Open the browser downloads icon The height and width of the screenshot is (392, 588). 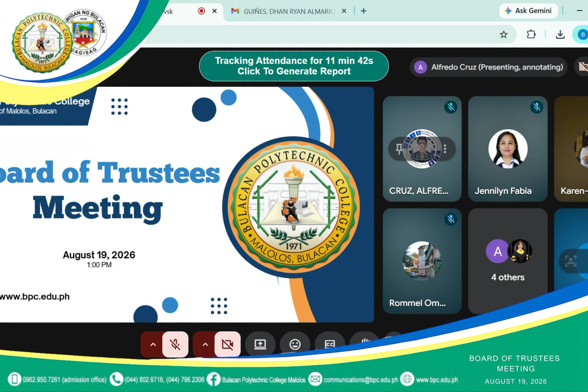[x=560, y=35]
